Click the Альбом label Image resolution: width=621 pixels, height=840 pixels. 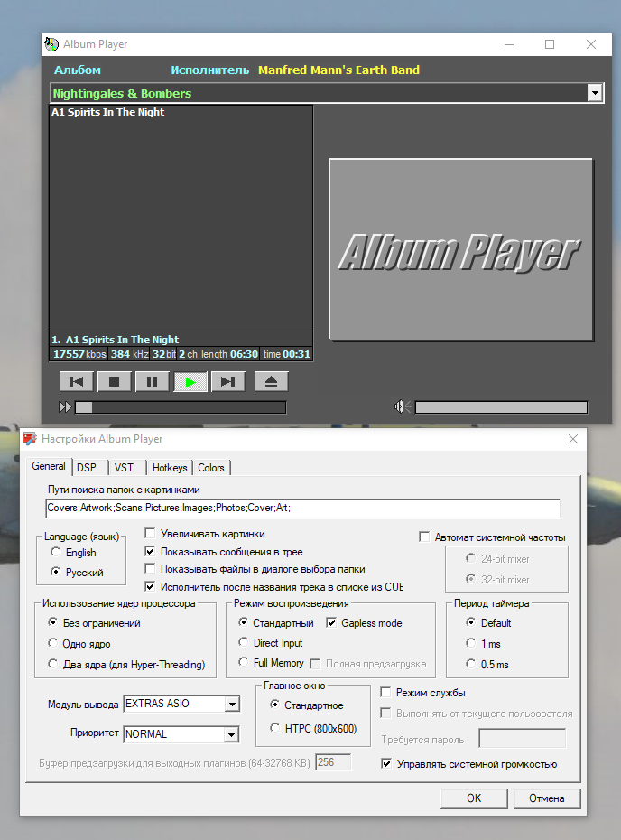coord(78,70)
